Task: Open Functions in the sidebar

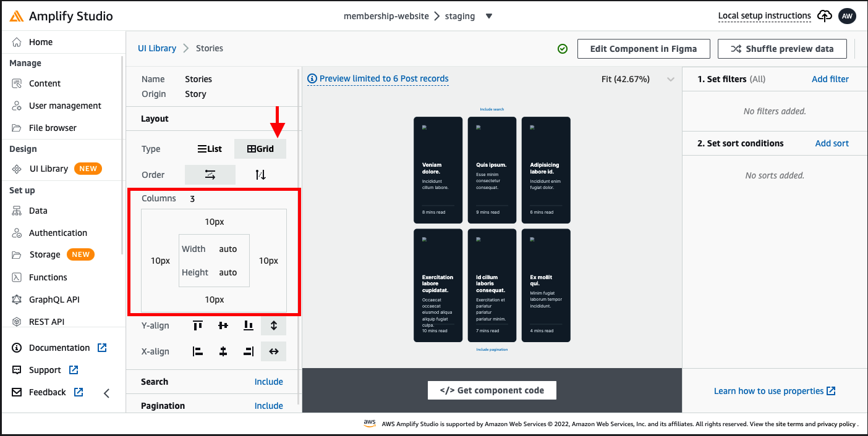Action: pyautogui.click(x=48, y=277)
